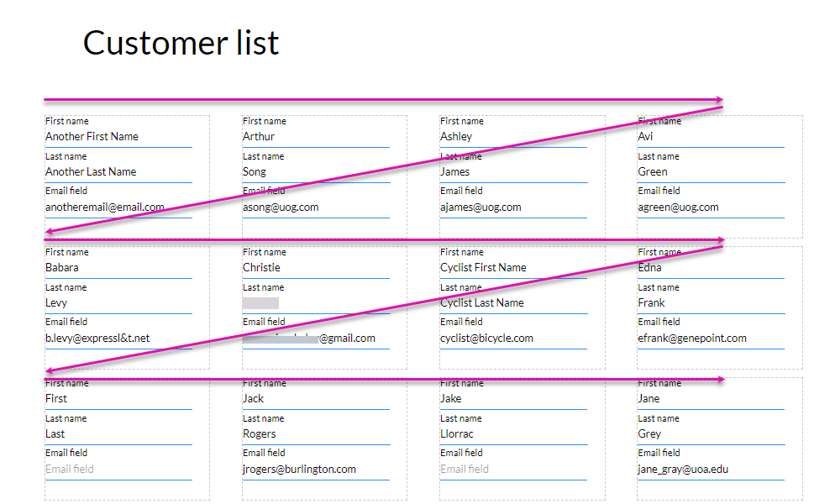
Task: Select the b.levy@expressl&t.net email field
Action: coord(118,339)
